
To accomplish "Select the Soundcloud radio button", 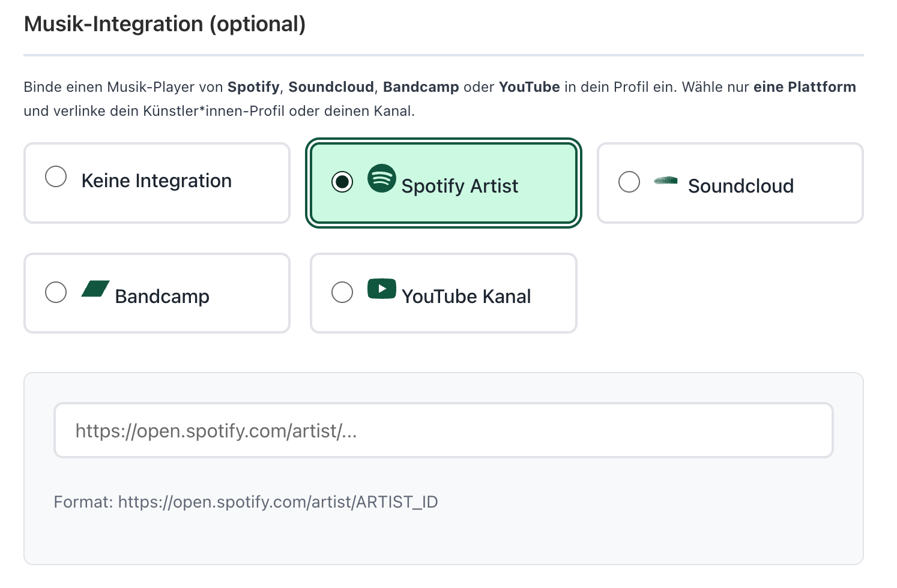I will [x=629, y=181].
